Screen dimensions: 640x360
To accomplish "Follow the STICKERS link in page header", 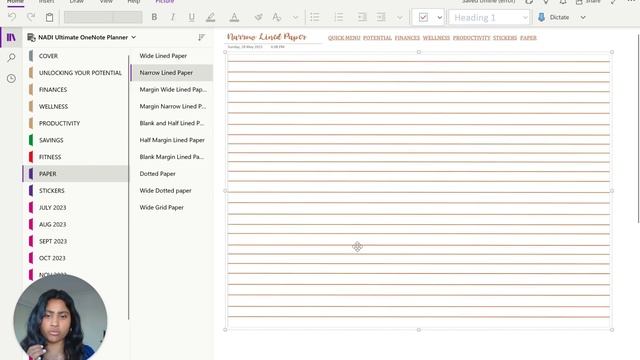I will coord(505,38).
